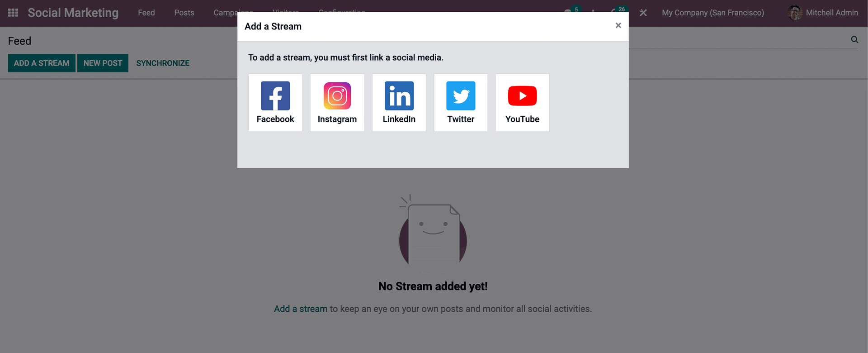
Task: Choose the Instagram logo icon
Action: (x=337, y=96)
